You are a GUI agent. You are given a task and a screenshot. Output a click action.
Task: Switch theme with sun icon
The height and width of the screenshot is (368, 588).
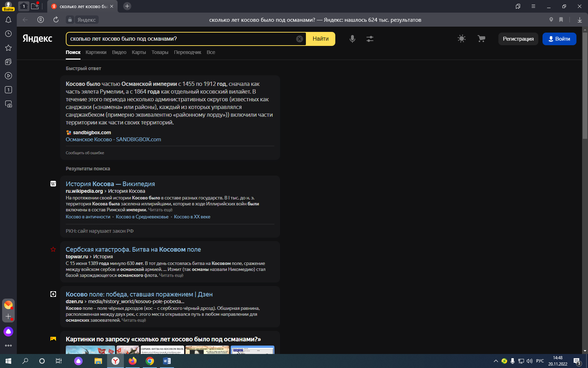tap(462, 39)
